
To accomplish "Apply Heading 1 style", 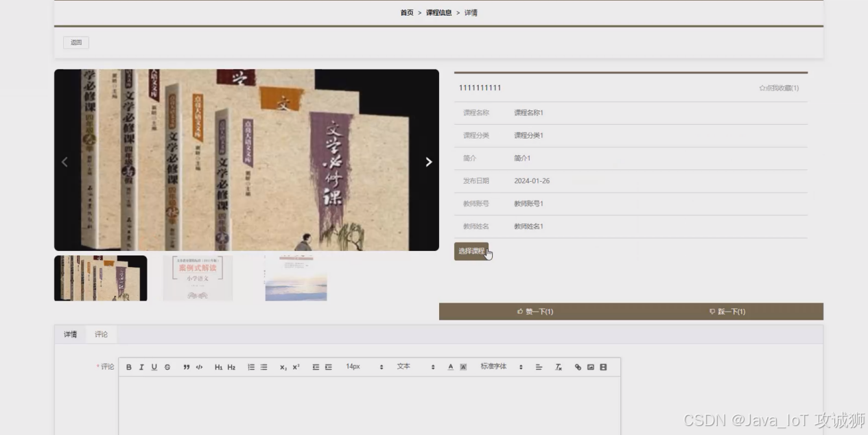I will [x=218, y=367].
